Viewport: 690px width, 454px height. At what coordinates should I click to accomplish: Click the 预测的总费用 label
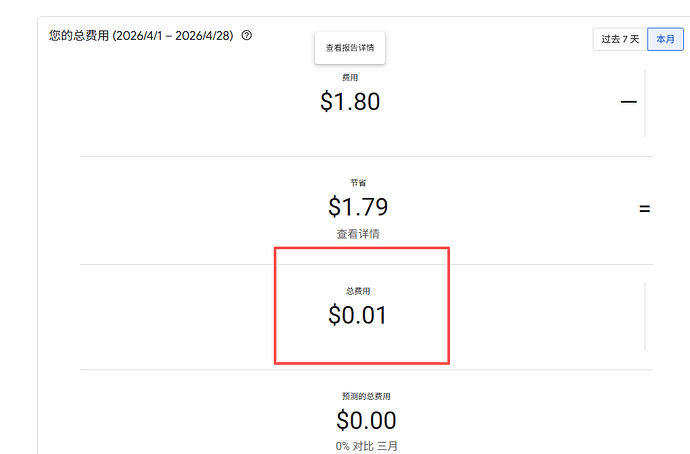click(x=366, y=396)
